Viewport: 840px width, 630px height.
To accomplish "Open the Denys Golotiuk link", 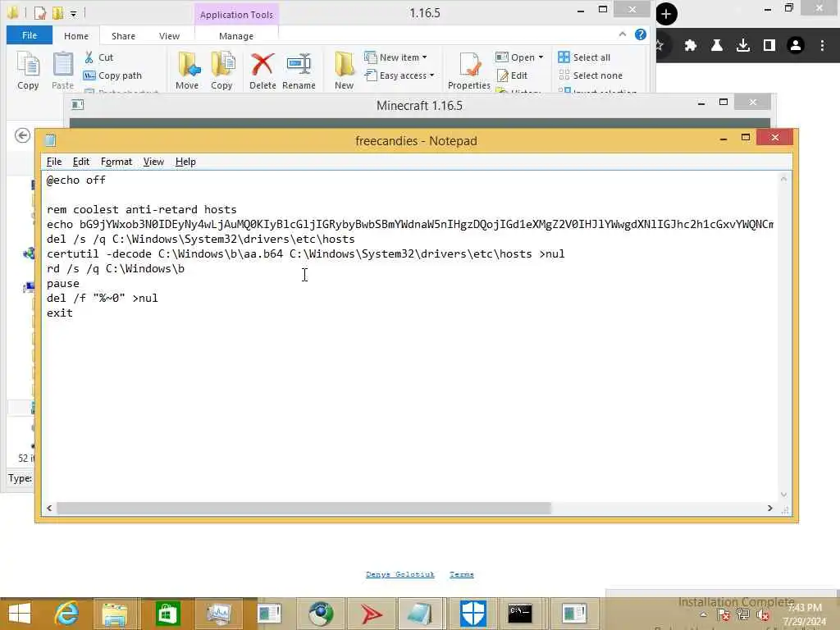I will click(400, 574).
